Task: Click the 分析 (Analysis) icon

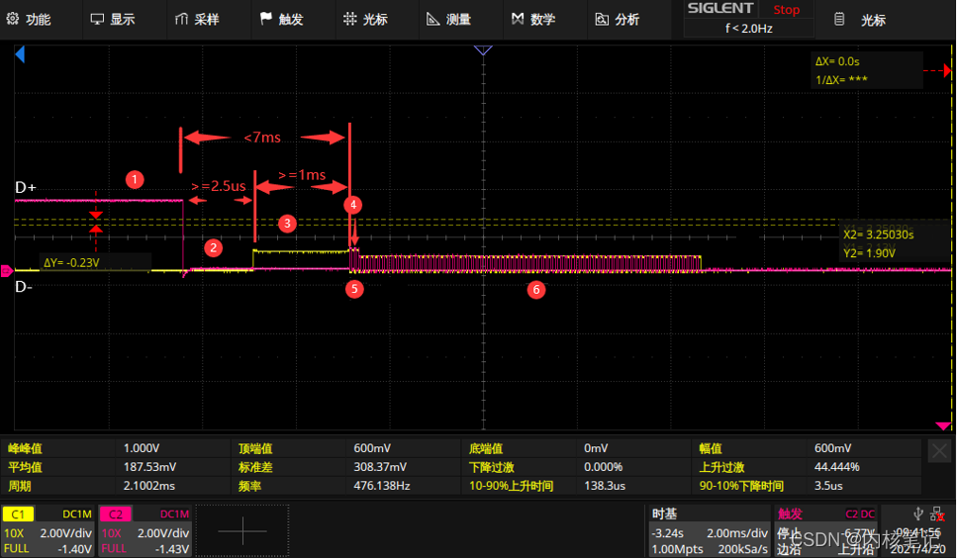Action: coord(602,20)
